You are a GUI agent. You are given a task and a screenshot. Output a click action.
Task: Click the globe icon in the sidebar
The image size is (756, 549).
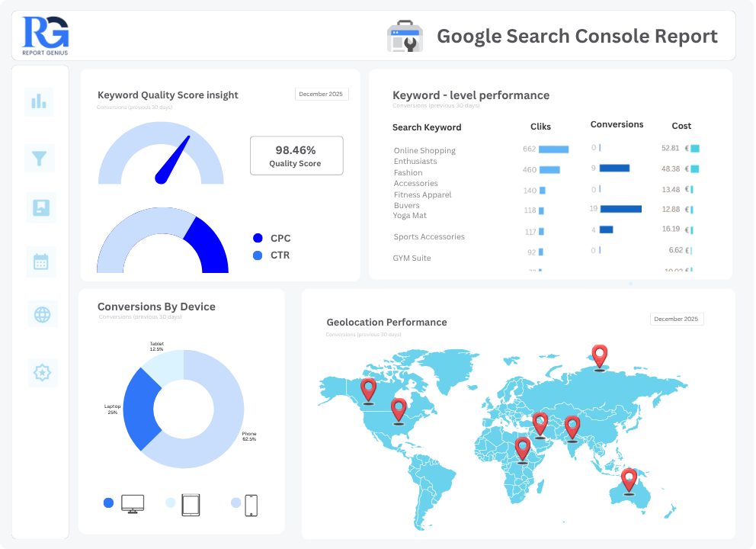click(x=43, y=315)
